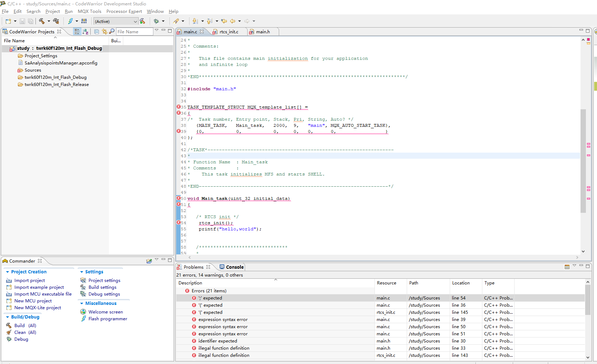The width and height of the screenshot is (597, 364).
Task: Click the hammer Build icon in the toolbar
Action: (x=42, y=21)
